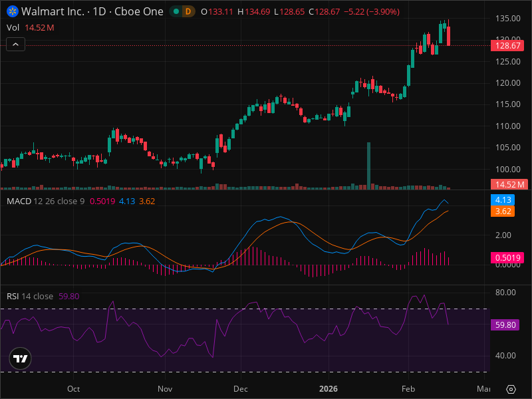Viewport: 532px width, 399px height.
Task: Click the Nov label on time axis
Action: tap(165, 389)
